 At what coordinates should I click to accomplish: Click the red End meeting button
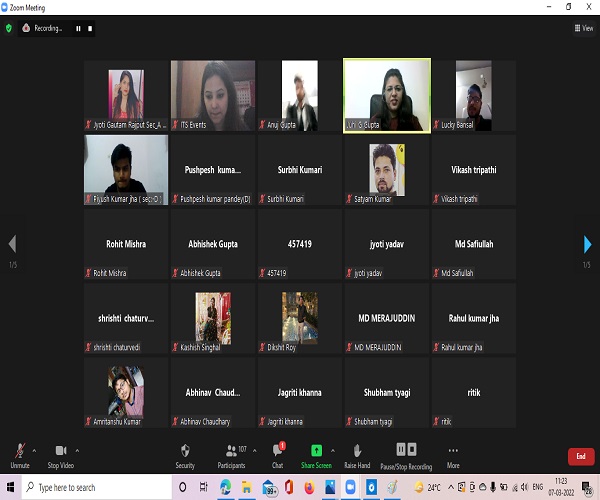(581, 456)
